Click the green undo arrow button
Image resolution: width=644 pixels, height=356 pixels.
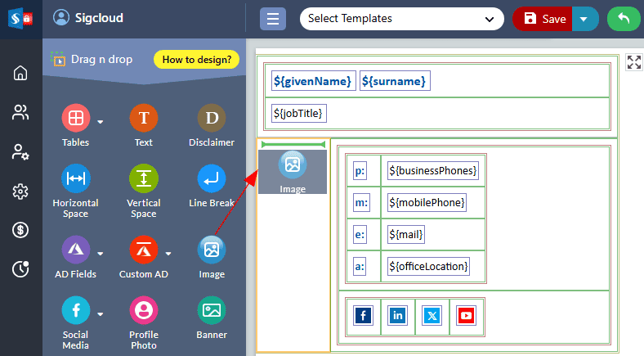point(624,19)
